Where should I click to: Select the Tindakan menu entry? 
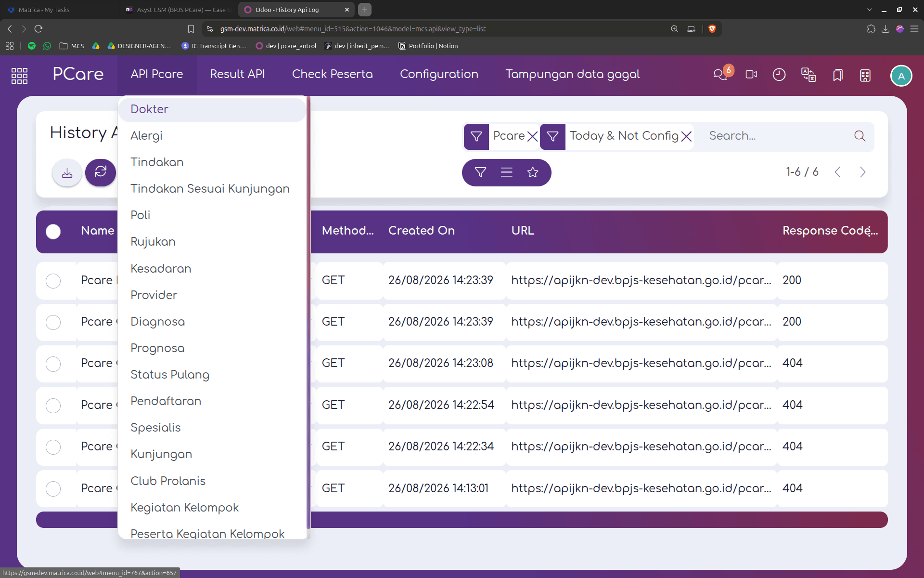click(x=212, y=162)
